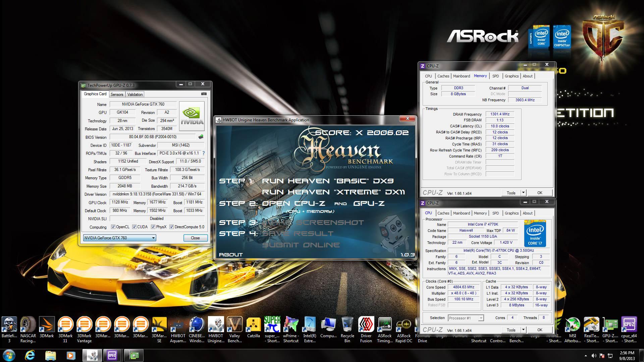The image size is (644, 362).
Task: Launch Internet Explorer from the taskbar
Action: coord(31,355)
